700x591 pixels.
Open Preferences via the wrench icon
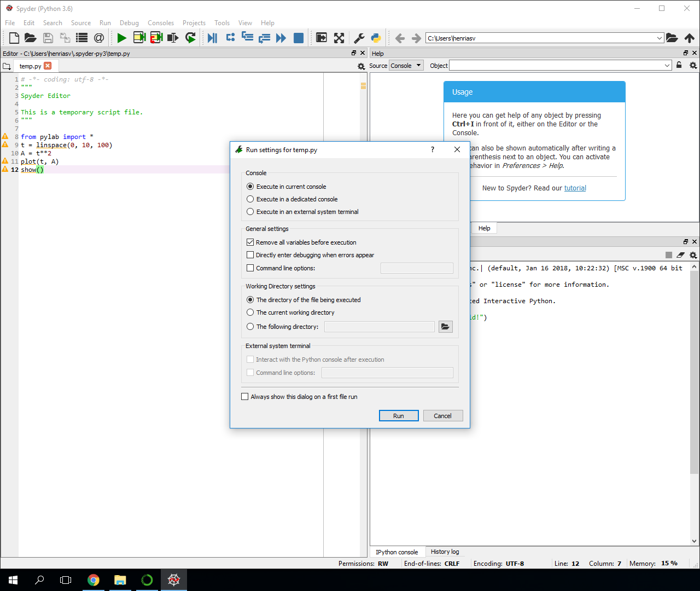click(359, 38)
